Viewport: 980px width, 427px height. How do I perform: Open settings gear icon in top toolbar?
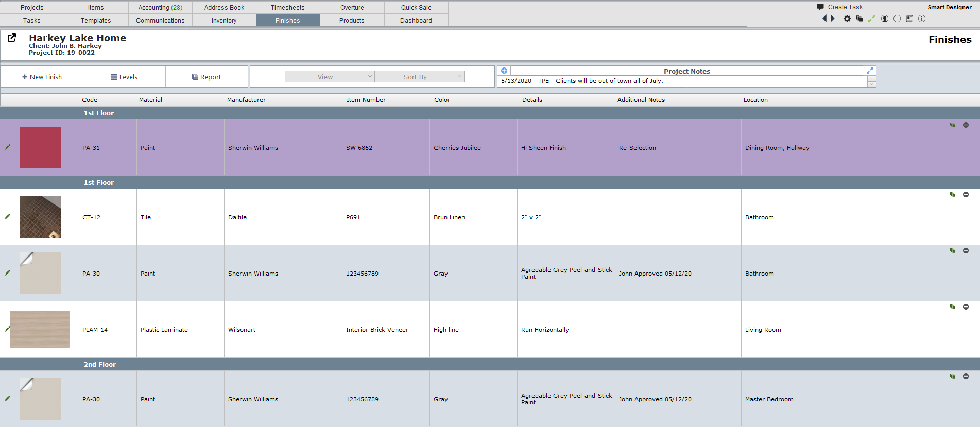pos(847,19)
